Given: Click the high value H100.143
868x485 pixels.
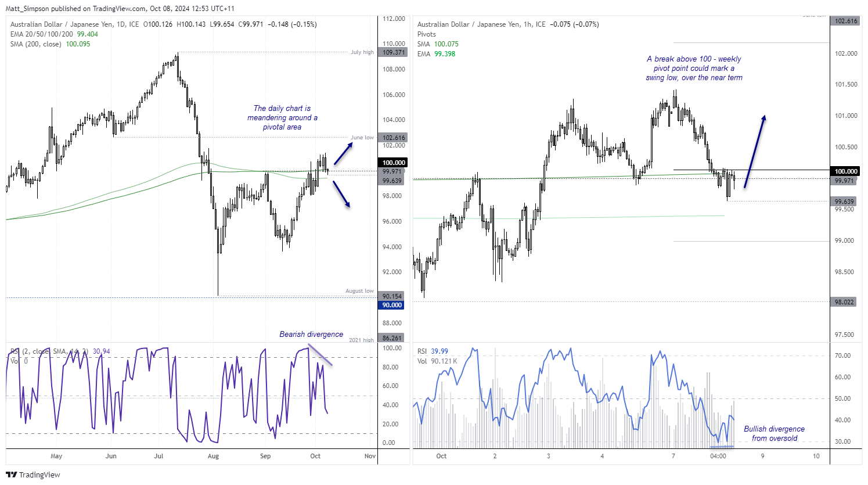Looking at the screenshot, I should pos(190,24).
